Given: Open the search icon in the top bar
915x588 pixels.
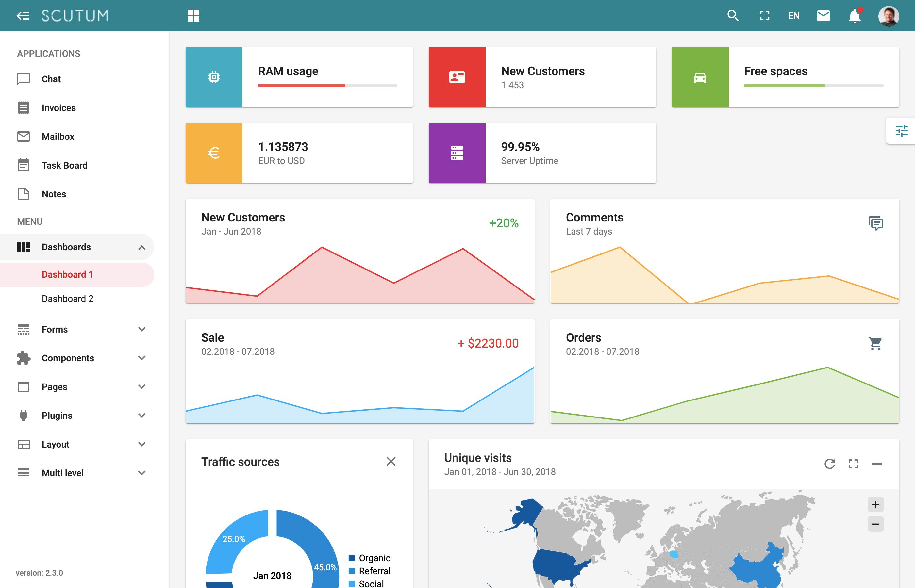Looking at the screenshot, I should pyautogui.click(x=733, y=16).
